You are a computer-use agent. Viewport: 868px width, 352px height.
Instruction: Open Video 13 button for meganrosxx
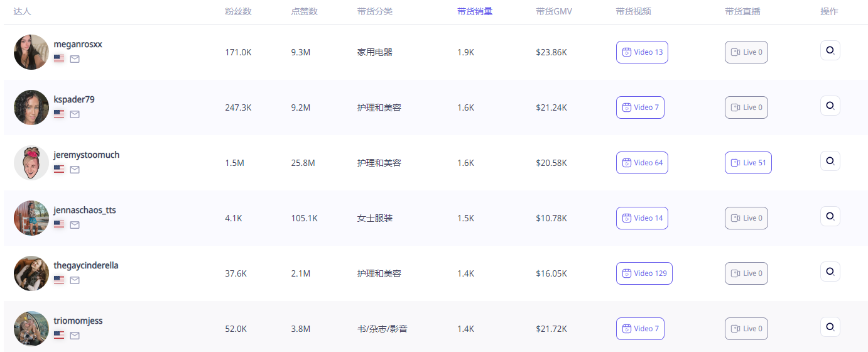click(642, 52)
